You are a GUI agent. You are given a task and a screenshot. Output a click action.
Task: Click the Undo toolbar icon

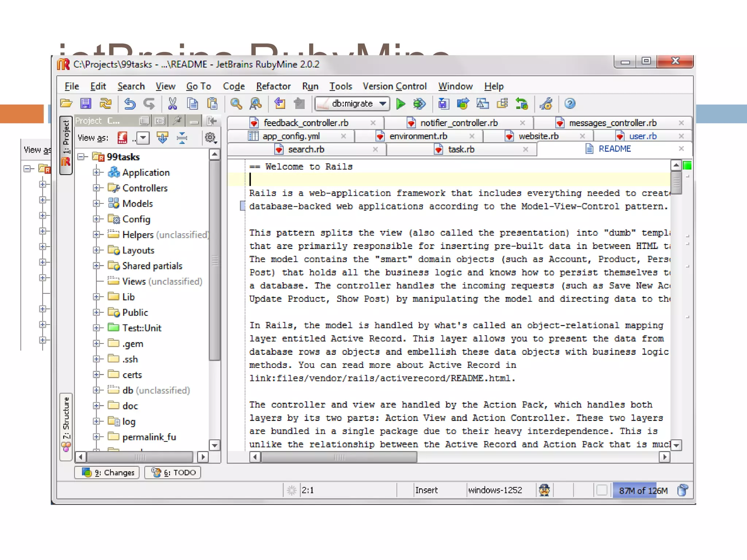click(129, 104)
